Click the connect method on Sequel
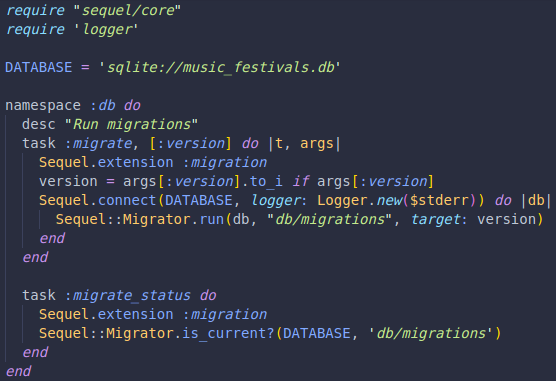This screenshot has width=556, height=381. tap(127, 200)
